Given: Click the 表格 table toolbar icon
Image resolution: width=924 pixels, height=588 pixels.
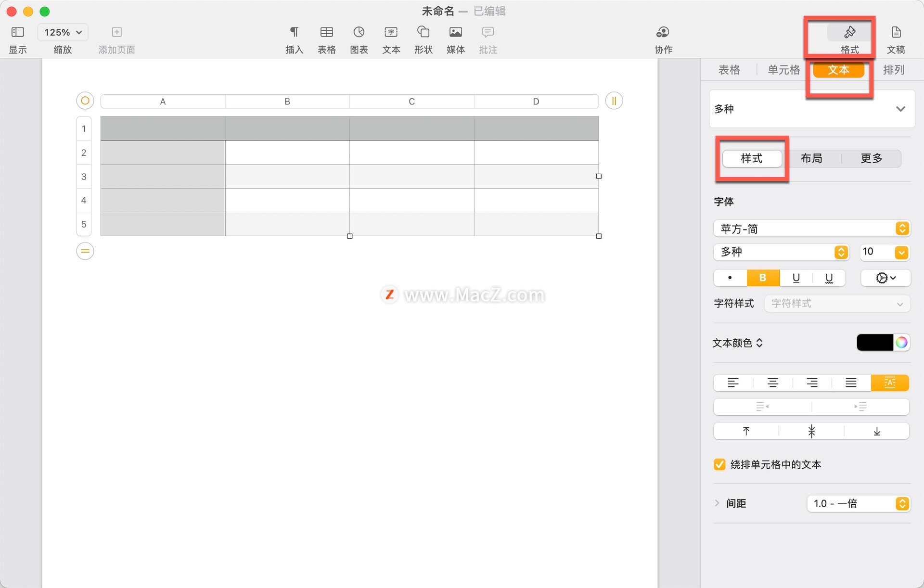Looking at the screenshot, I should [x=327, y=32].
